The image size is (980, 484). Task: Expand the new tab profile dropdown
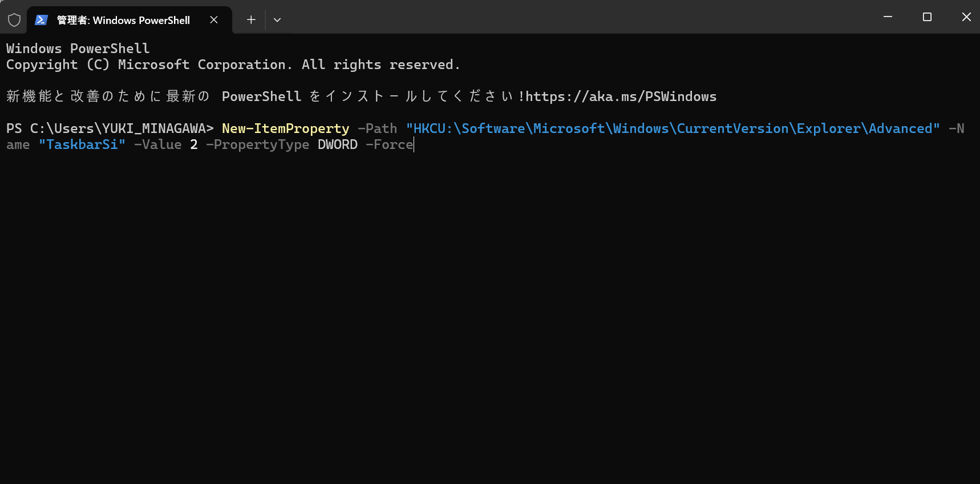coord(277,20)
